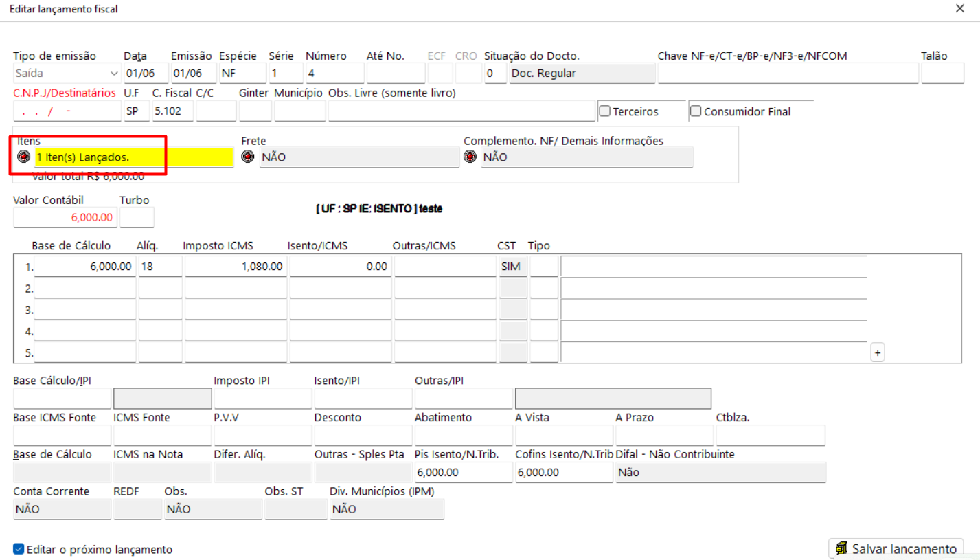Screen dimensions: 980x560
Task: Click the Complemento NF field showing NÃO
Action: click(x=586, y=157)
